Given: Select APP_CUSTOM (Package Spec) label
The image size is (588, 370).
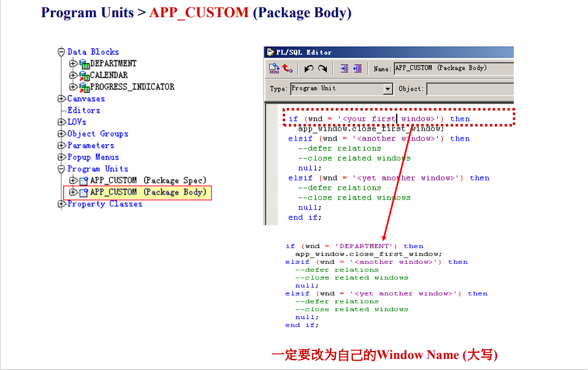Looking at the screenshot, I should 148,180.
